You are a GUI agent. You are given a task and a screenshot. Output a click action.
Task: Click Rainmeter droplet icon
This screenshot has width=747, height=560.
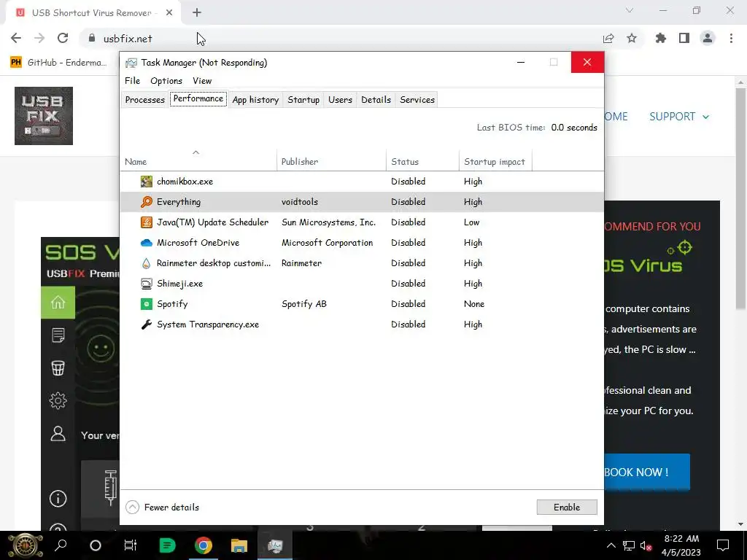[146, 263]
